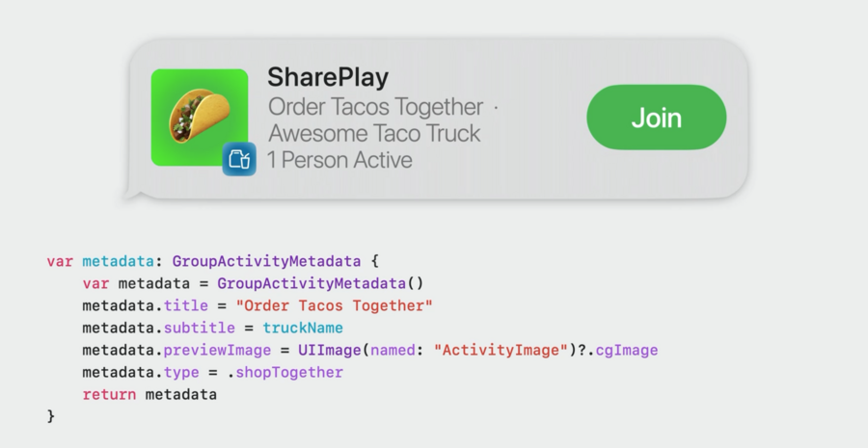Click the GroupActivityMetadata() initializer call
Viewport: 868px width, 448px height.
click(x=320, y=283)
